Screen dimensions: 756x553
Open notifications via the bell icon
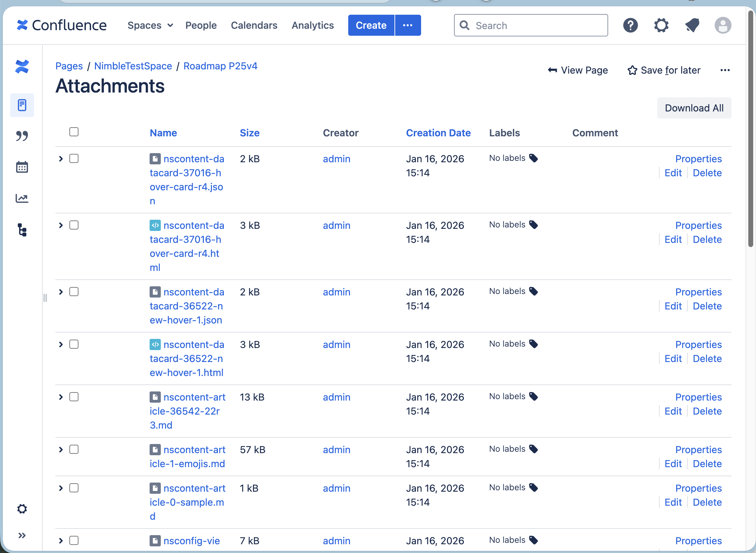tap(693, 25)
